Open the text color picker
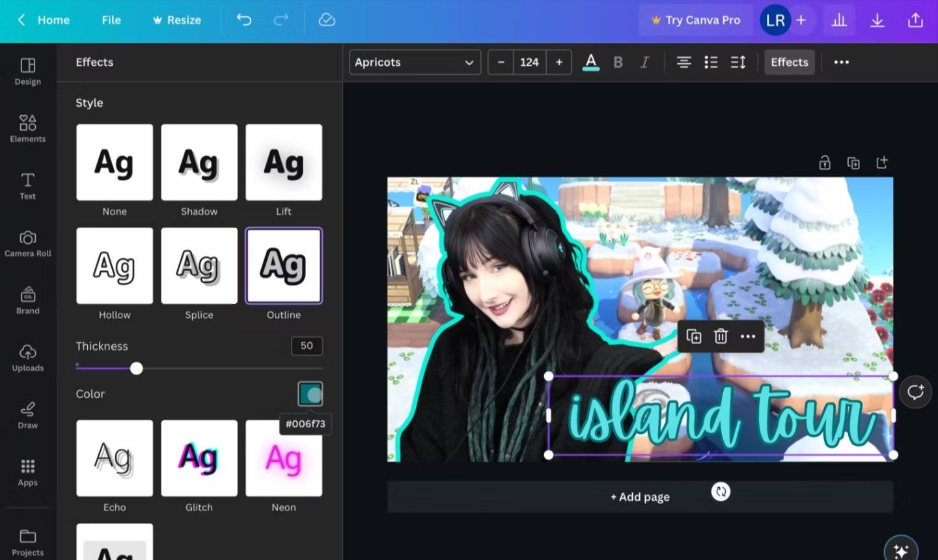Screen dimensions: 938x560 590,62
